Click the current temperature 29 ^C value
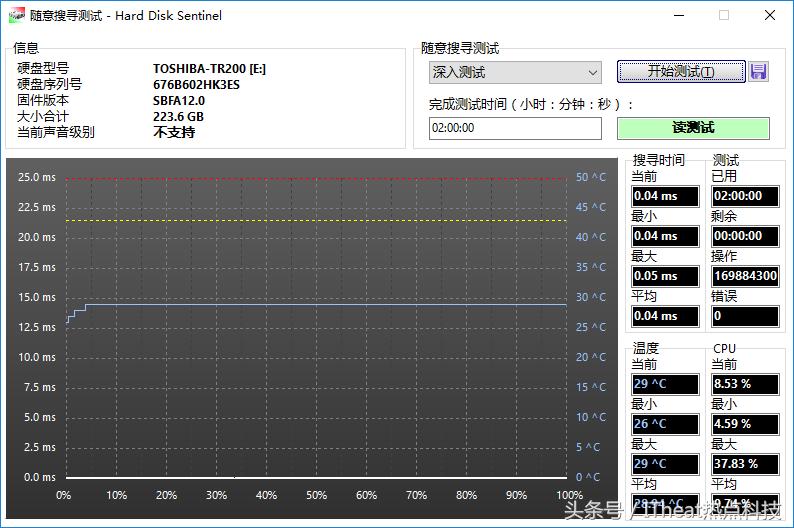The image size is (794, 528). pos(665,384)
